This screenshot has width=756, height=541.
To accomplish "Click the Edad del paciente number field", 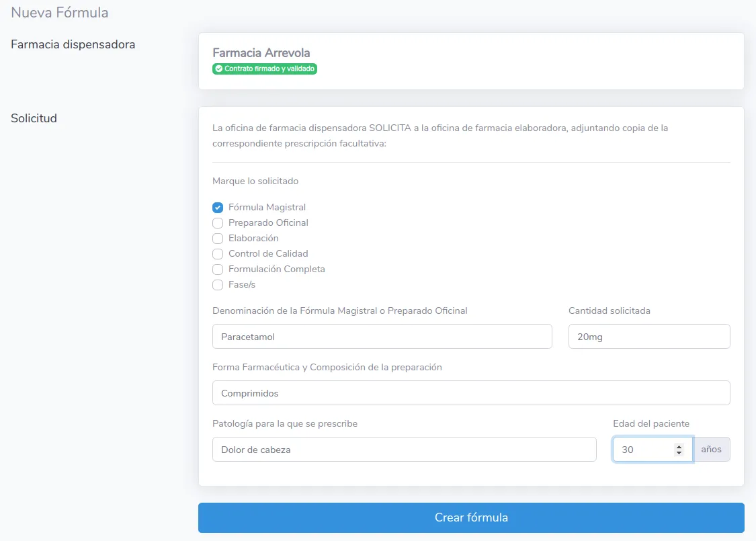I will pyautogui.click(x=653, y=450).
